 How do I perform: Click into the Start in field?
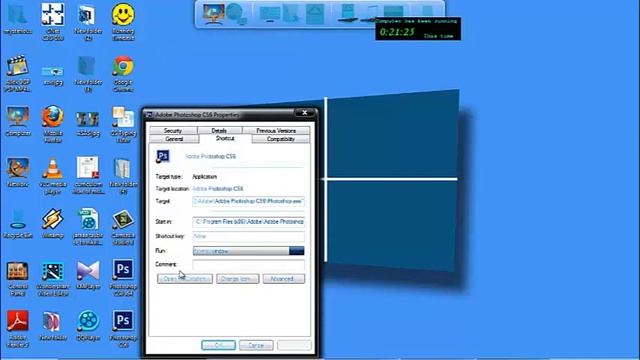249,222
